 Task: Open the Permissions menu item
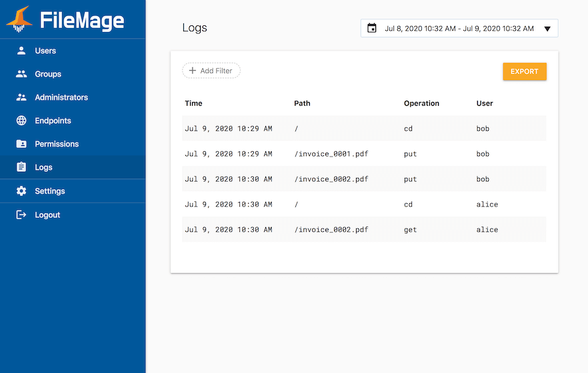pyautogui.click(x=73, y=144)
